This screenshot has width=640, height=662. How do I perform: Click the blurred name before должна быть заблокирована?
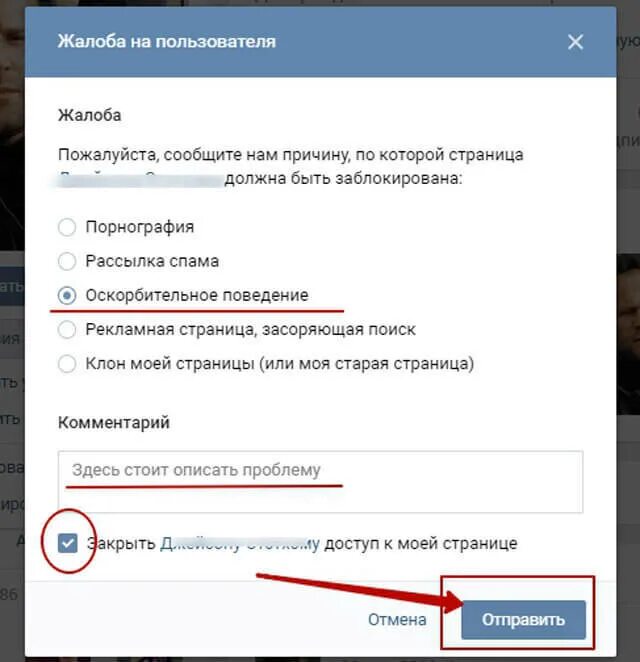click(140, 179)
